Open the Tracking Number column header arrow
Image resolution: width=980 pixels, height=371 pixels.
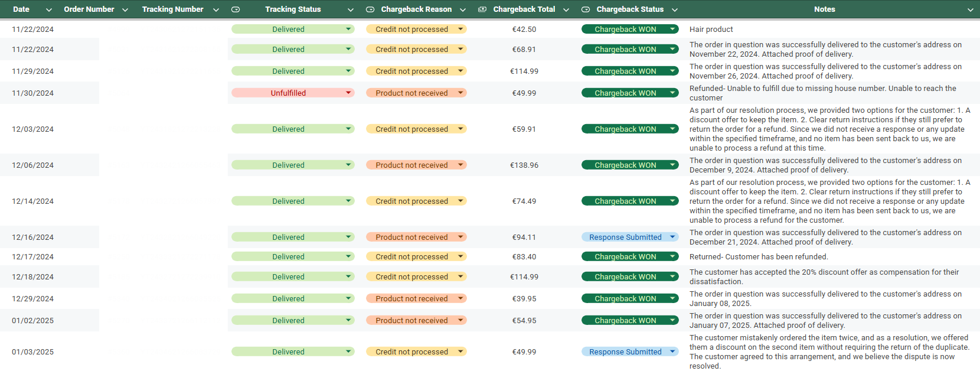coord(216,9)
